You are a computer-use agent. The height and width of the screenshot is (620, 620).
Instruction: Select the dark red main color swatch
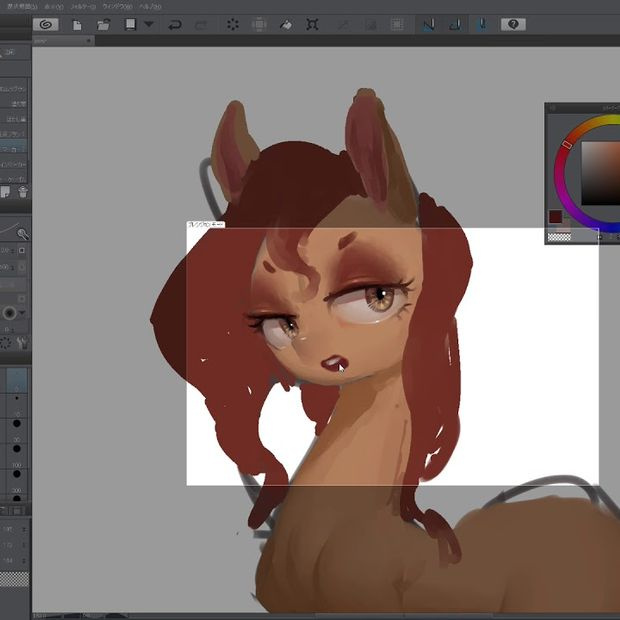pyautogui.click(x=555, y=217)
